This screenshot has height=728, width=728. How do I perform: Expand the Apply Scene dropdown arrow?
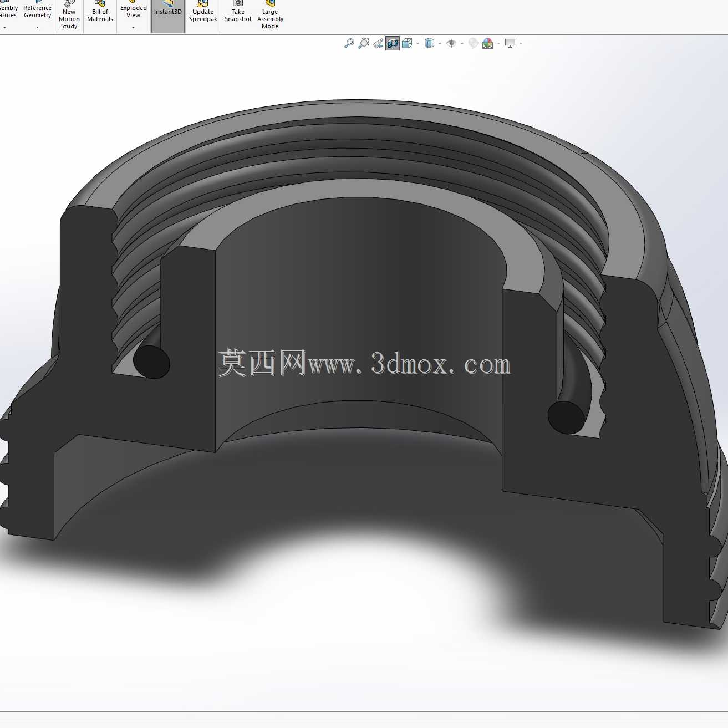498,43
